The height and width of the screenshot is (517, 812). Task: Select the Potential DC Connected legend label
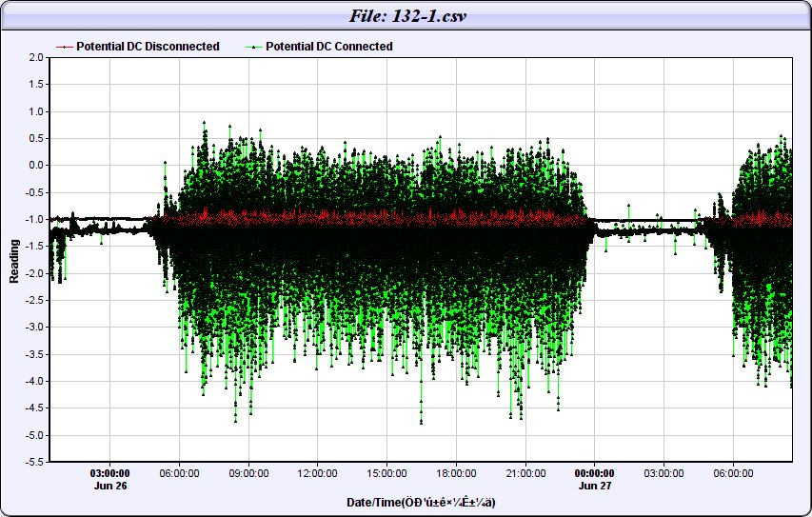coord(328,47)
